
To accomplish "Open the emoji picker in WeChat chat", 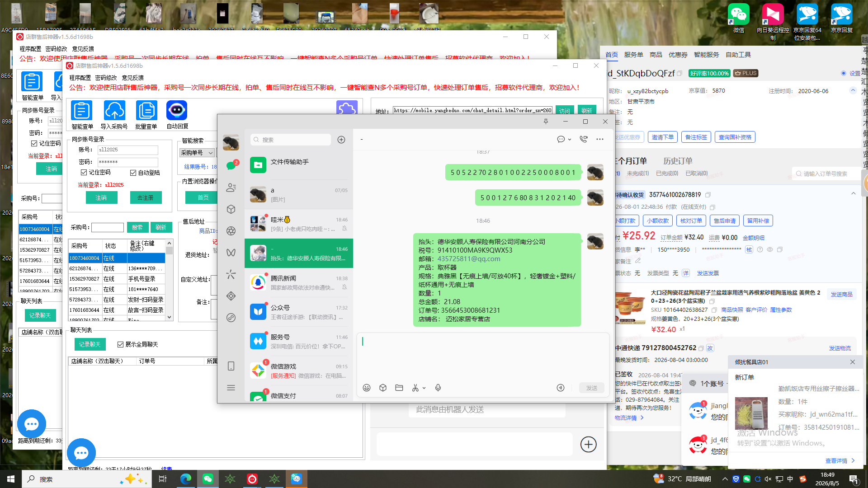I will (x=367, y=388).
